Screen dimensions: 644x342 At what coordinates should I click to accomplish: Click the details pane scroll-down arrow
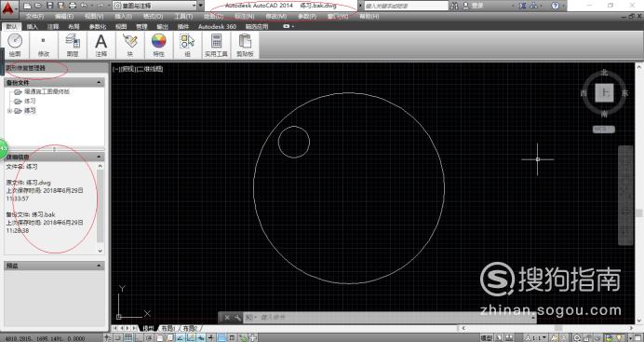click(101, 251)
